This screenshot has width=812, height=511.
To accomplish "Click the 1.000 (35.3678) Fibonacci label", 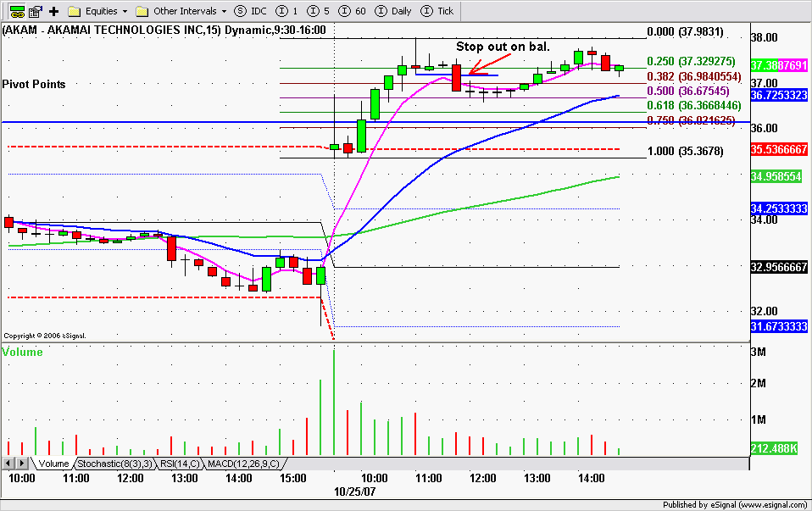I will [685, 151].
